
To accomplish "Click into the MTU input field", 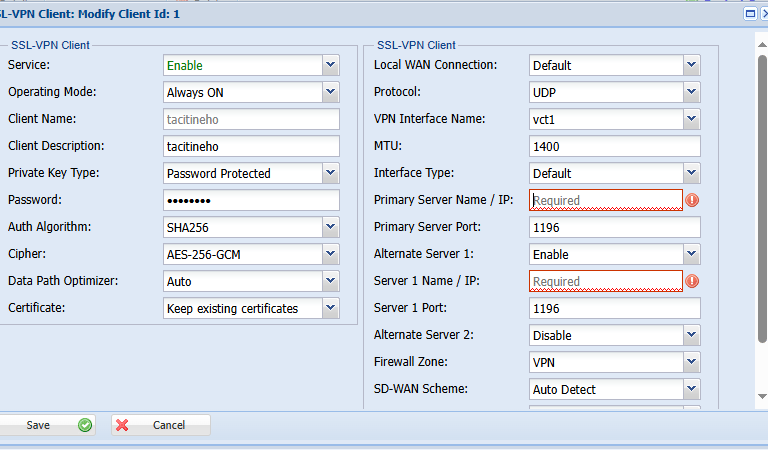I will coord(614,146).
